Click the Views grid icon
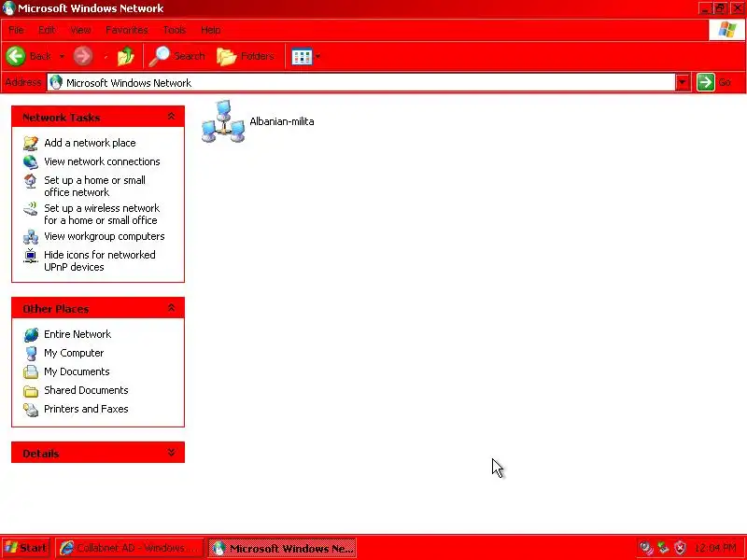The image size is (747, 560). (302, 57)
